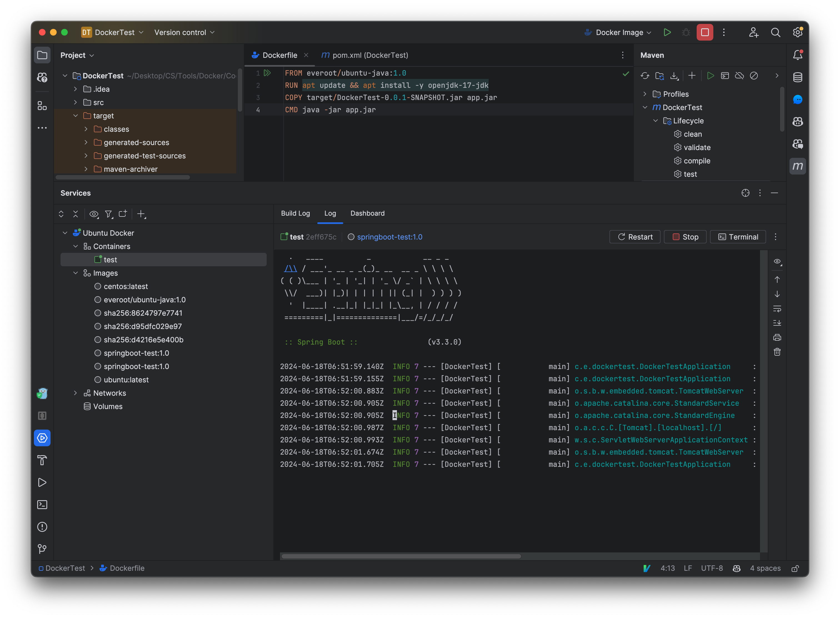The width and height of the screenshot is (840, 618).
Task: Open the Docker Image run configuration dropdown
Action: tap(617, 33)
